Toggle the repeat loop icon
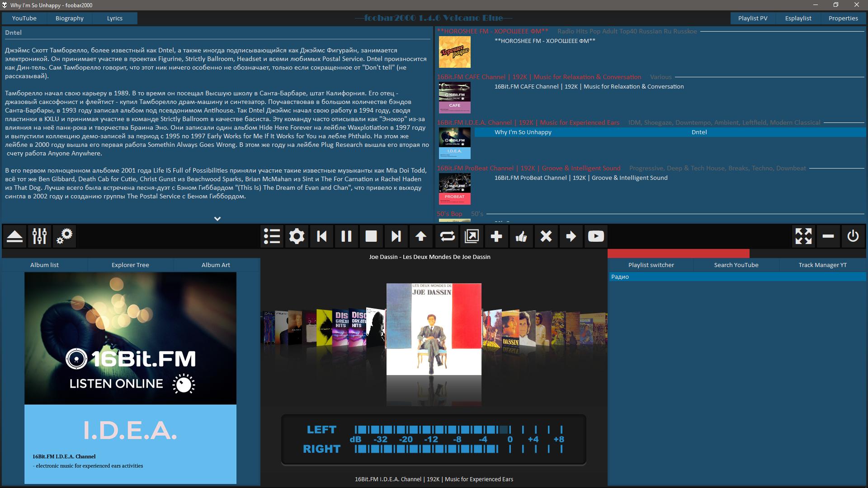 447,236
